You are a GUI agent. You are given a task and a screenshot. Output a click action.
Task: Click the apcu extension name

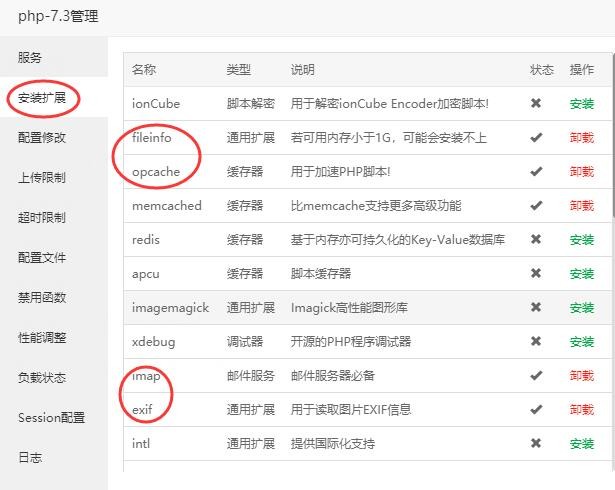click(x=146, y=274)
